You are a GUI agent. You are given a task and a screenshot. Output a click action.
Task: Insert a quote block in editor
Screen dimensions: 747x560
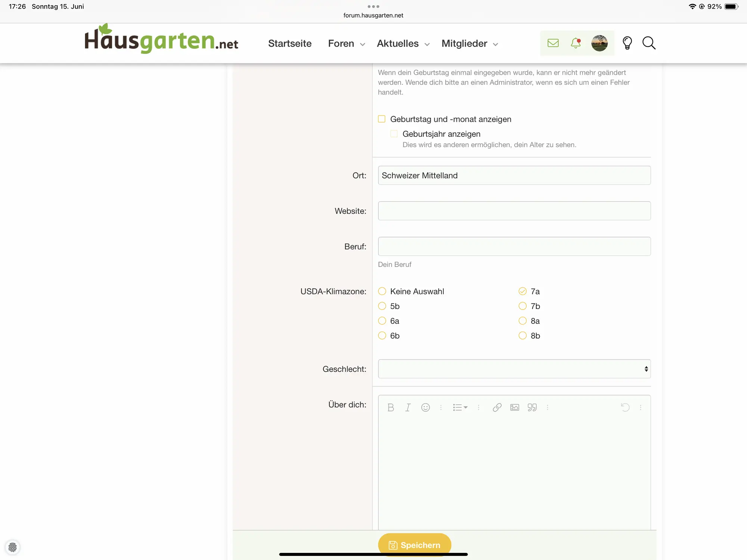coord(532,407)
